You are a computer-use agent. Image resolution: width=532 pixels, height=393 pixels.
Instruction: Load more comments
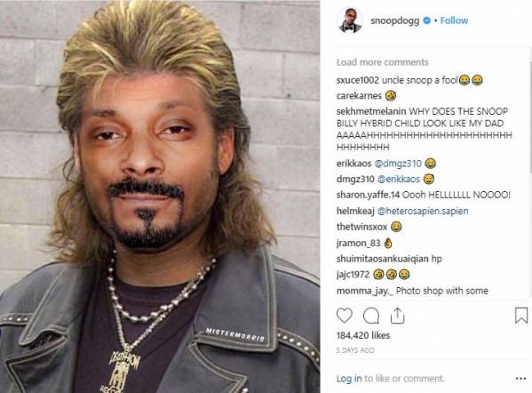383,62
